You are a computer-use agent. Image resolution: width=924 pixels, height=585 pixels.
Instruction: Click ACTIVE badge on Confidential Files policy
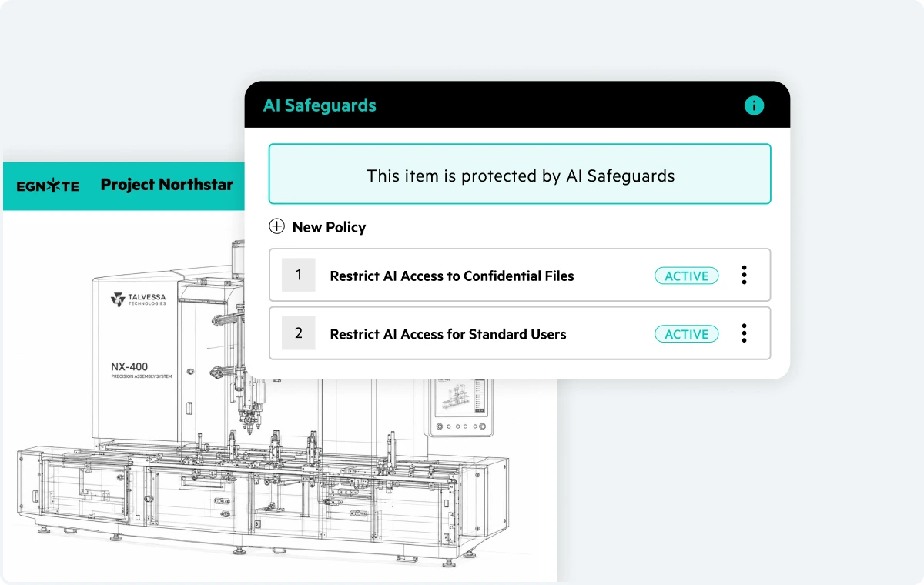687,276
